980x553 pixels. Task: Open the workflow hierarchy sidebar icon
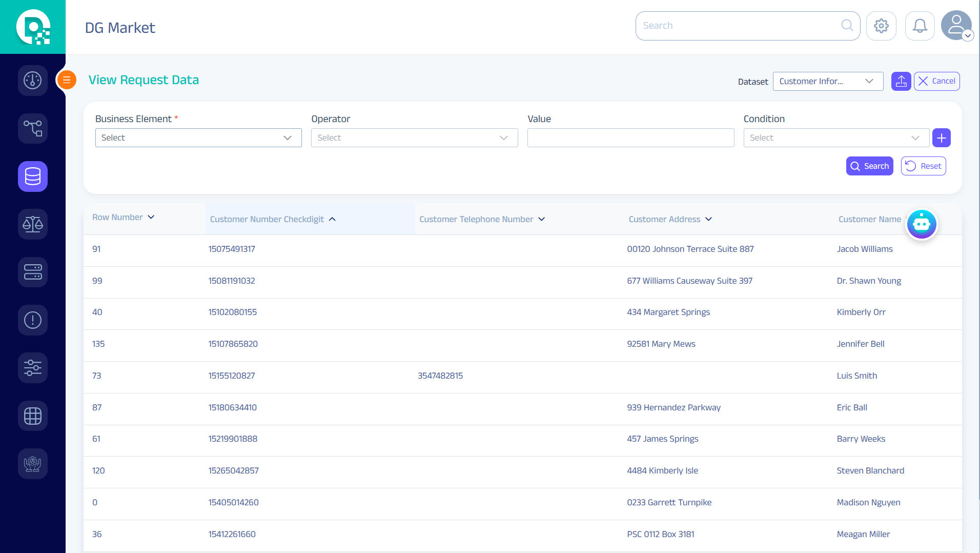33,128
